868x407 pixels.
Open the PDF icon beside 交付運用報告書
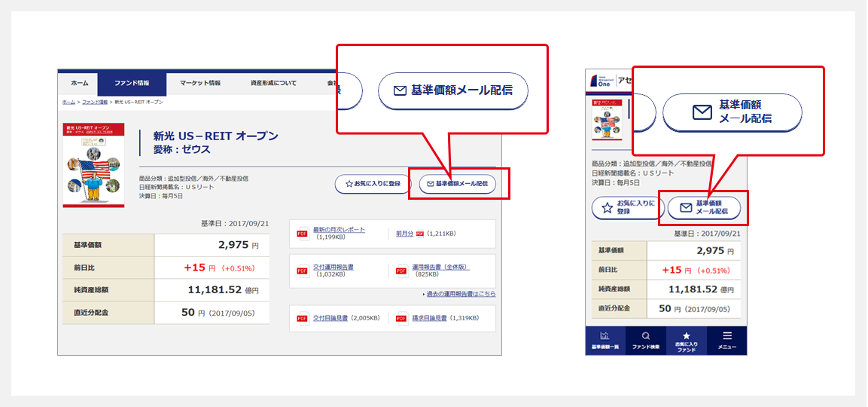click(x=302, y=271)
